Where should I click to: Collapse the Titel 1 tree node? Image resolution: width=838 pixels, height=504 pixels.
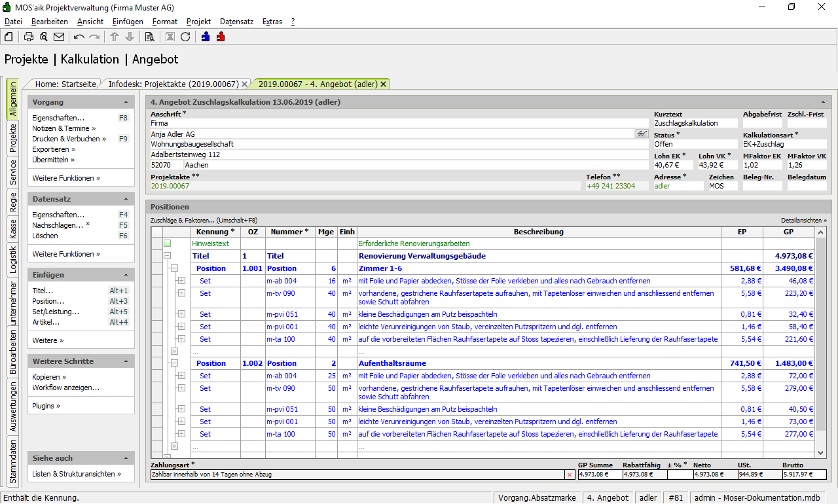click(167, 256)
